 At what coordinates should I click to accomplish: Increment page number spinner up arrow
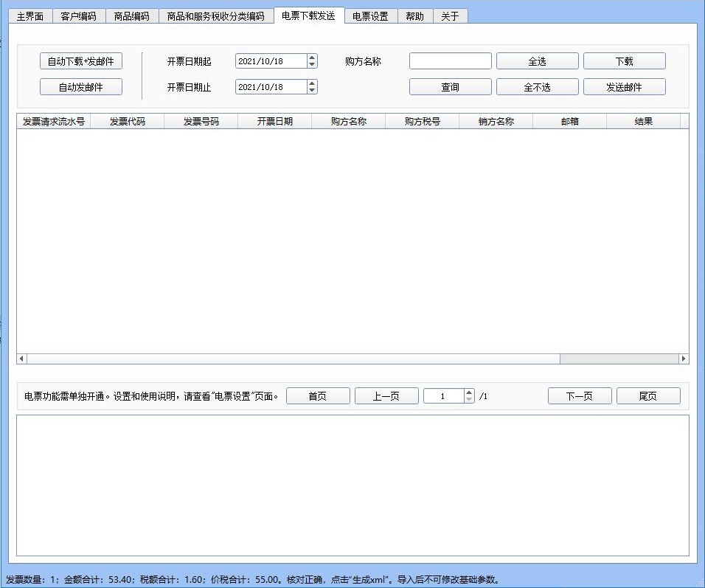469,392
